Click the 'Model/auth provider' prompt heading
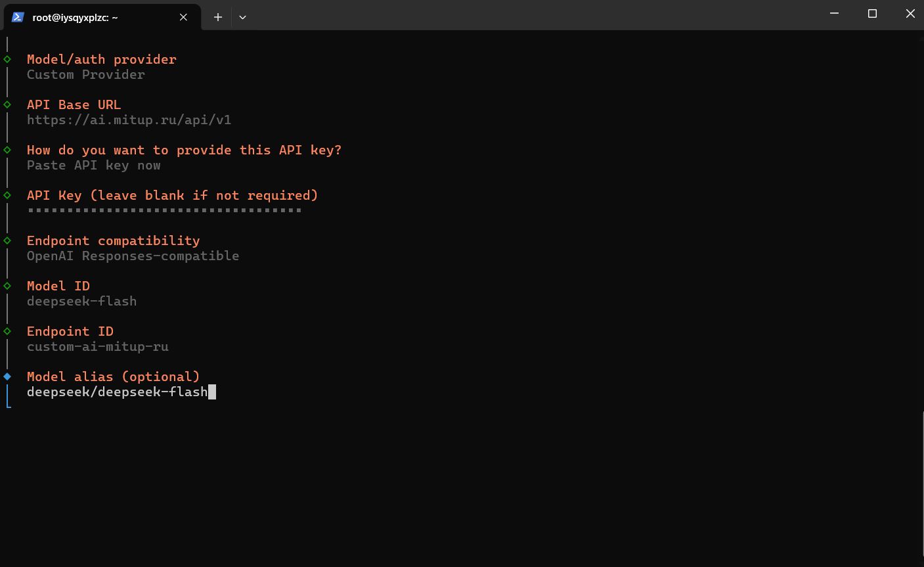Image resolution: width=924 pixels, height=567 pixels. click(102, 59)
